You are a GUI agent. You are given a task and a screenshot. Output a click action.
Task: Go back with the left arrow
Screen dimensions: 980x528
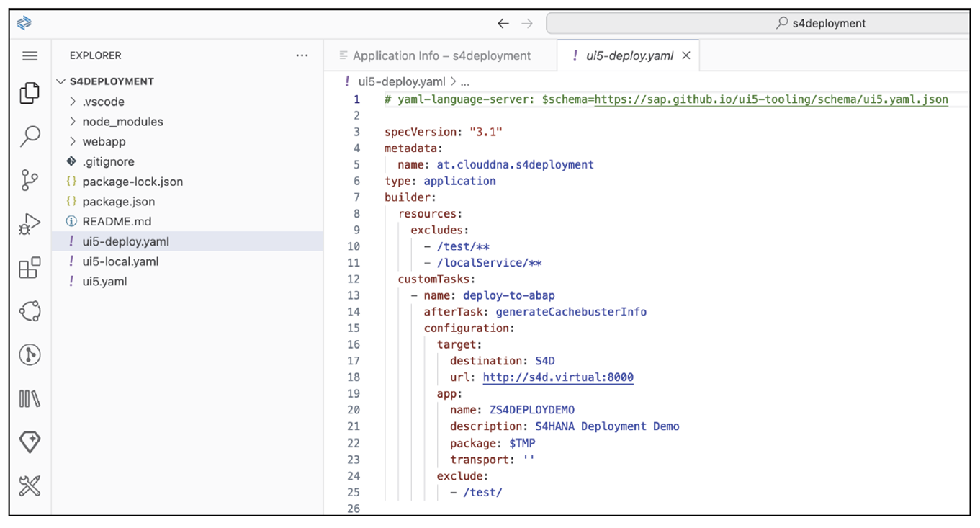click(503, 24)
